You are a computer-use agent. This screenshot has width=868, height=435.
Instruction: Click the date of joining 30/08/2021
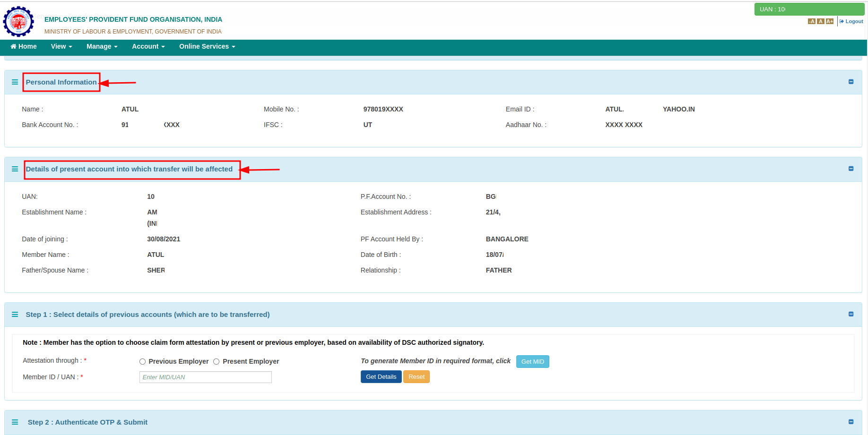tap(164, 239)
